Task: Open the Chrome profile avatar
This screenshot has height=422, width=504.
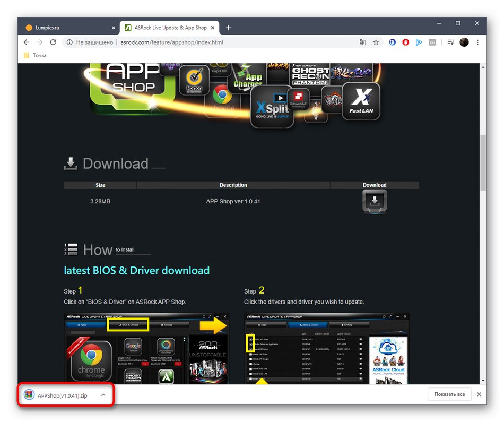Action: 464,42
